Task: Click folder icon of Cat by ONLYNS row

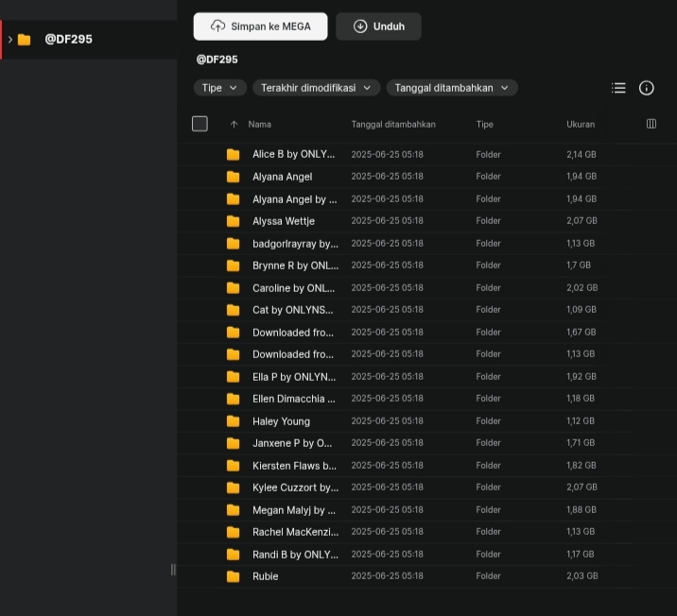Action: click(x=234, y=310)
